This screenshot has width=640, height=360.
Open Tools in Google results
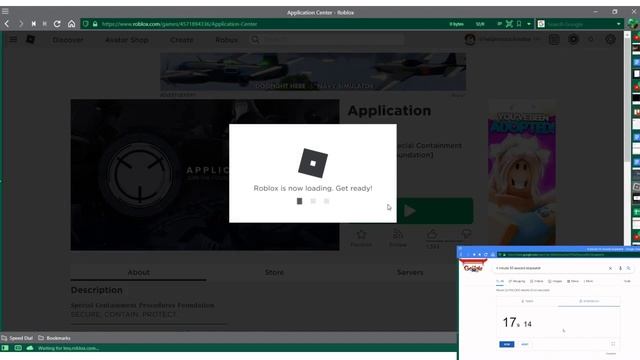point(627,281)
